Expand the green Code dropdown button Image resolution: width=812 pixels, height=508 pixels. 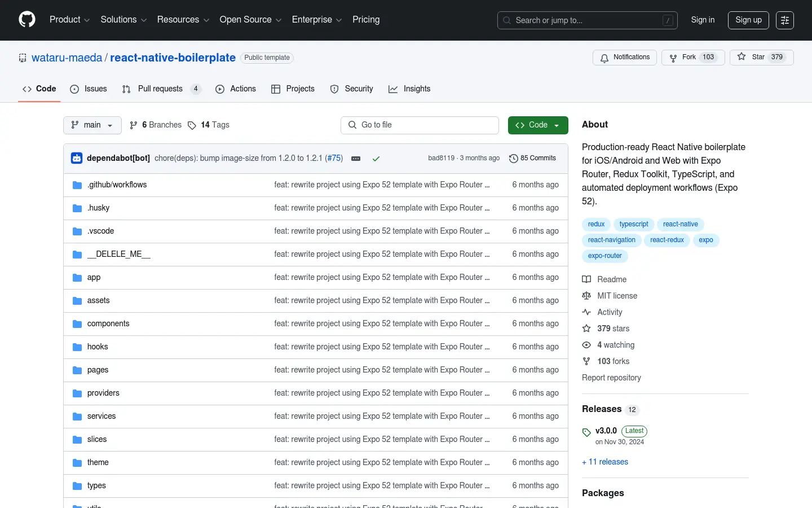[538, 125]
